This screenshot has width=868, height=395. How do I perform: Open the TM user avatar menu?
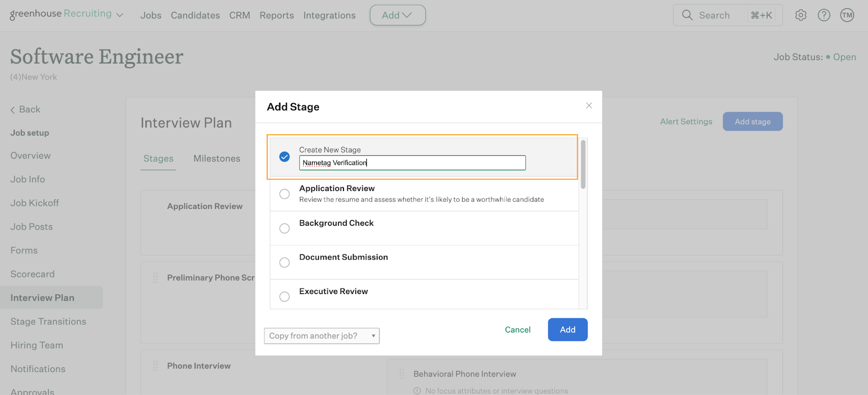pyautogui.click(x=847, y=15)
